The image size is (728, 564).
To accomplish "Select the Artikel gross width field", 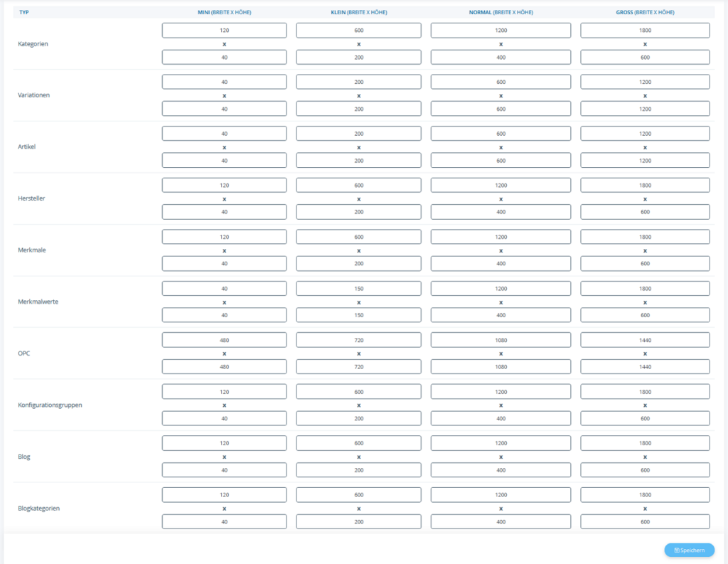I will click(645, 134).
